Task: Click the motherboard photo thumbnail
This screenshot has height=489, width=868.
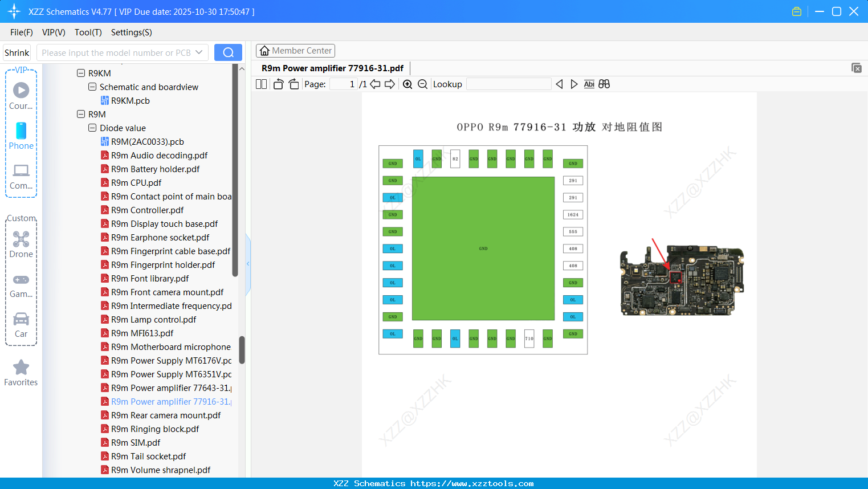Action: coord(682,280)
